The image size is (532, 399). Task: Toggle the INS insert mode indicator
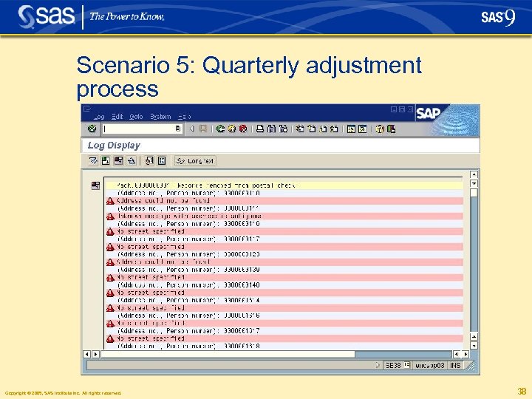[x=455, y=366]
